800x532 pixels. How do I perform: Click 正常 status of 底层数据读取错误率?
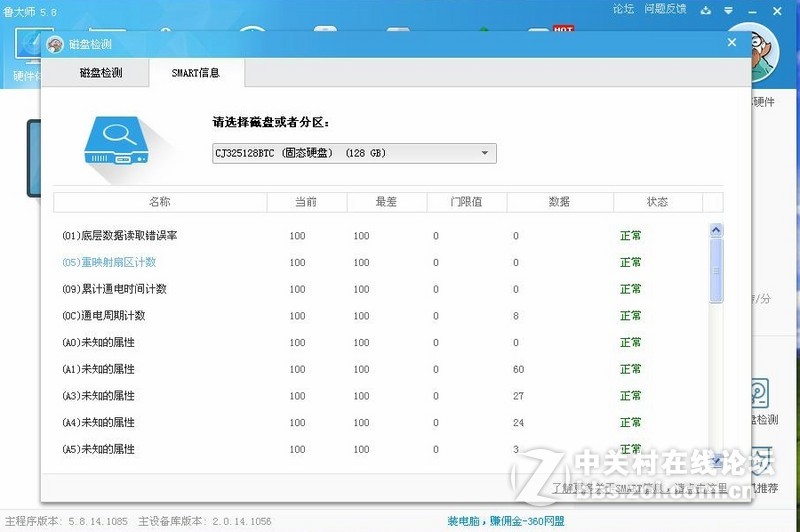[x=631, y=236]
